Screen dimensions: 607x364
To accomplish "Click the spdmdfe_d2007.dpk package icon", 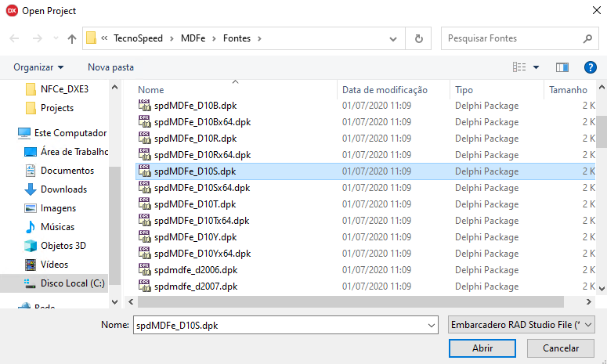I will click(x=144, y=287).
